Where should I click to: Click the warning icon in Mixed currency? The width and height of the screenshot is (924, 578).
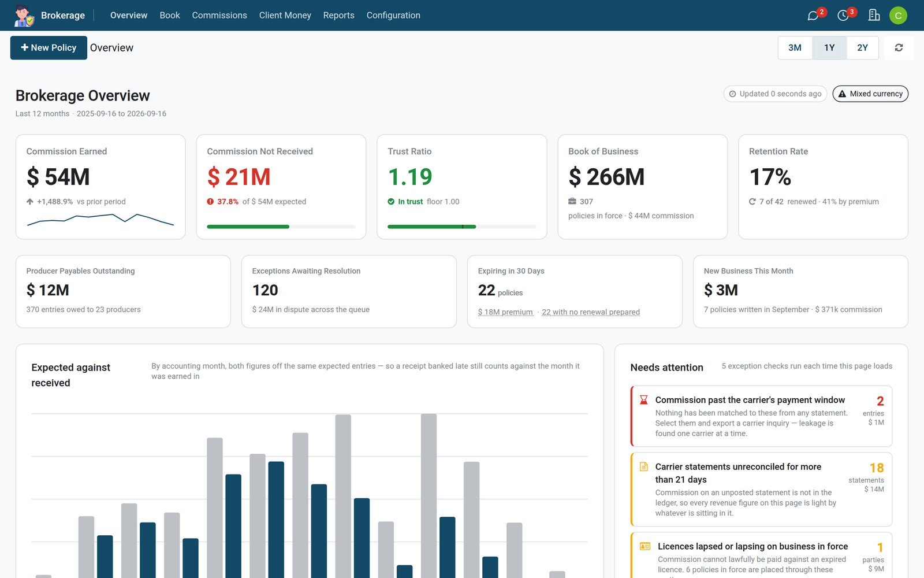pyautogui.click(x=842, y=94)
